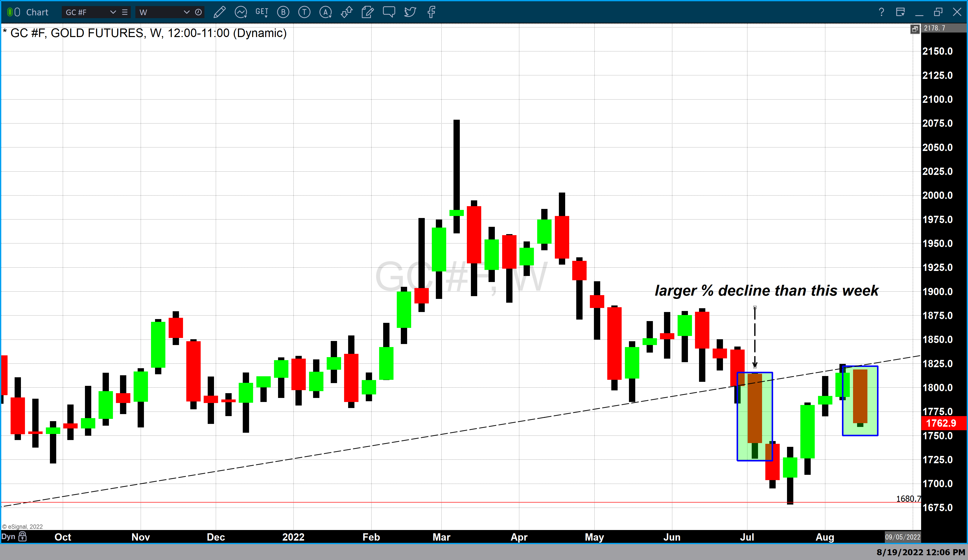Select the pencil drawing tool

219,12
